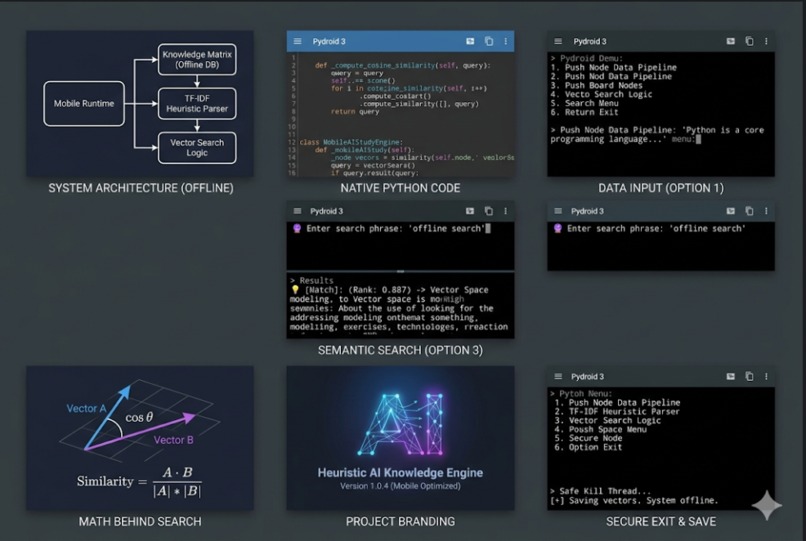Open hamburger menu in search panel showing Results
The width and height of the screenshot is (806, 541).
(x=297, y=211)
